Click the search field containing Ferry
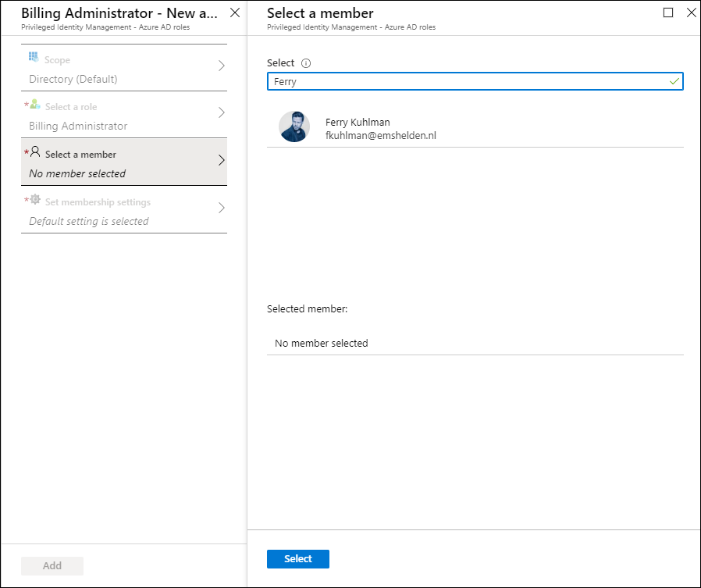 click(x=475, y=81)
